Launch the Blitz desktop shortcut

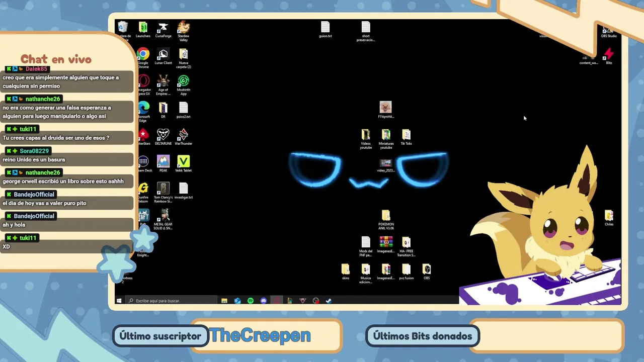coord(609,56)
